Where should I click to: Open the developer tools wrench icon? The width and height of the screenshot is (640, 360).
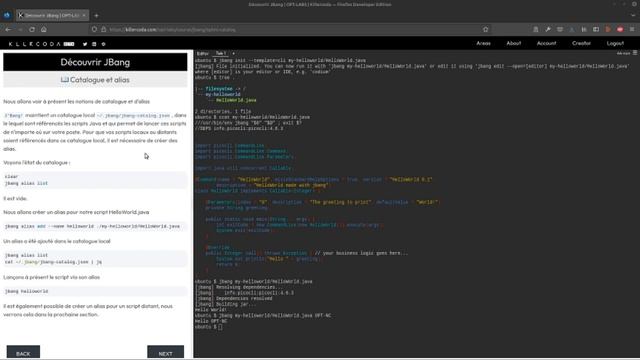[548, 29]
